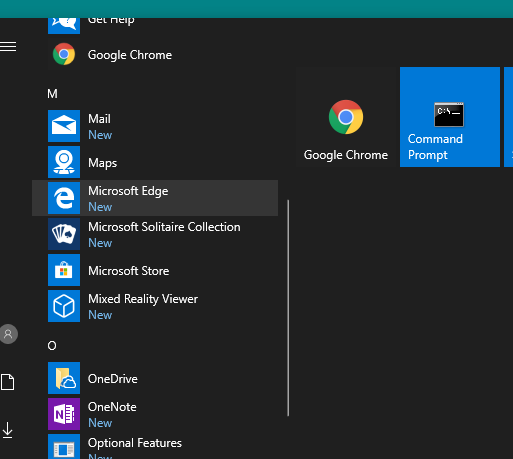Open the Get Help app icon

click(64, 26)
